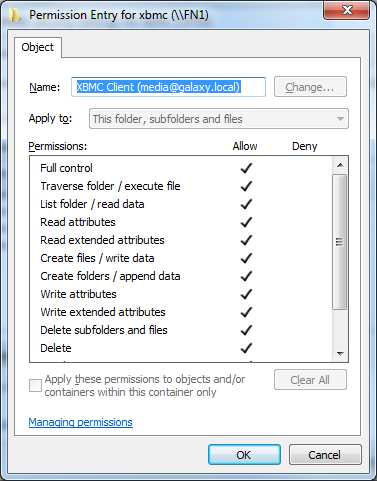Screen dimensions: 377x481
Task: Select the Full control permission label
Action: tap(66, 168)
